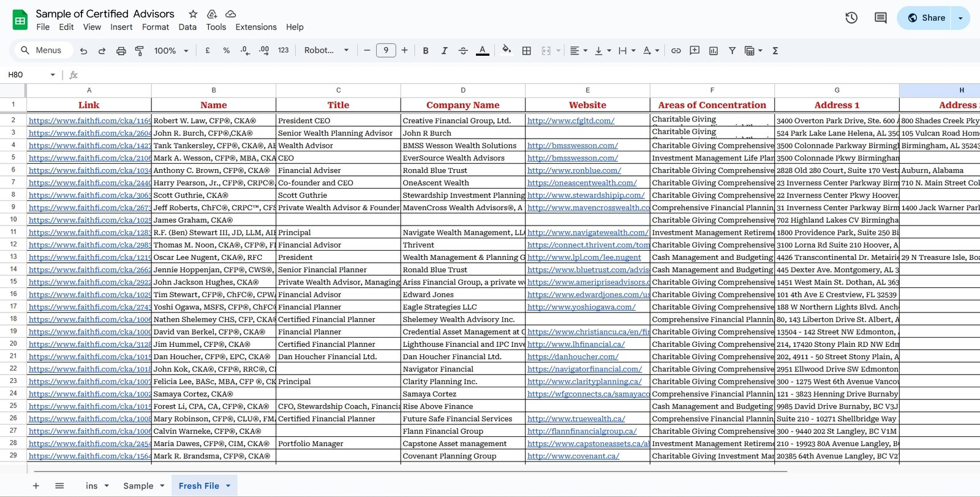Open the cfgltd.com website link

coord(570,121)
